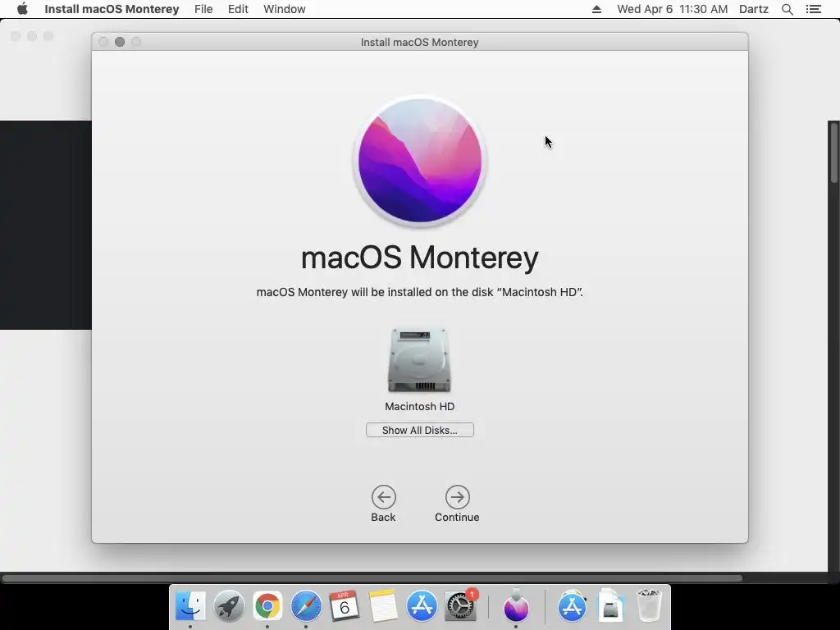
Task: Open Spotlight search magnifier
Action: [x=787, y=9]
